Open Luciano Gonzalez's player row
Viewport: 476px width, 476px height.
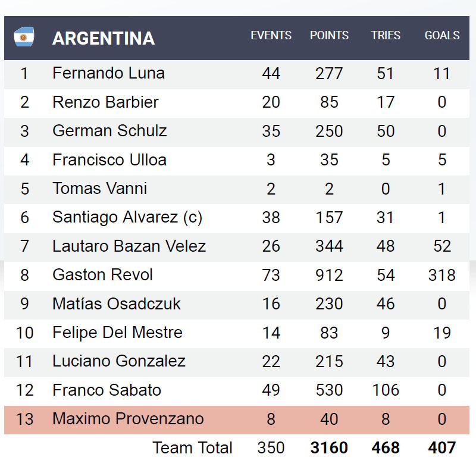119,361
